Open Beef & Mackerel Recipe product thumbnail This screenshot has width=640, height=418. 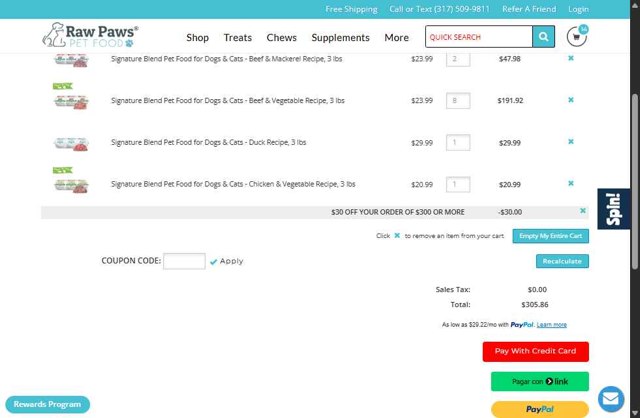(x=71, y=60)
